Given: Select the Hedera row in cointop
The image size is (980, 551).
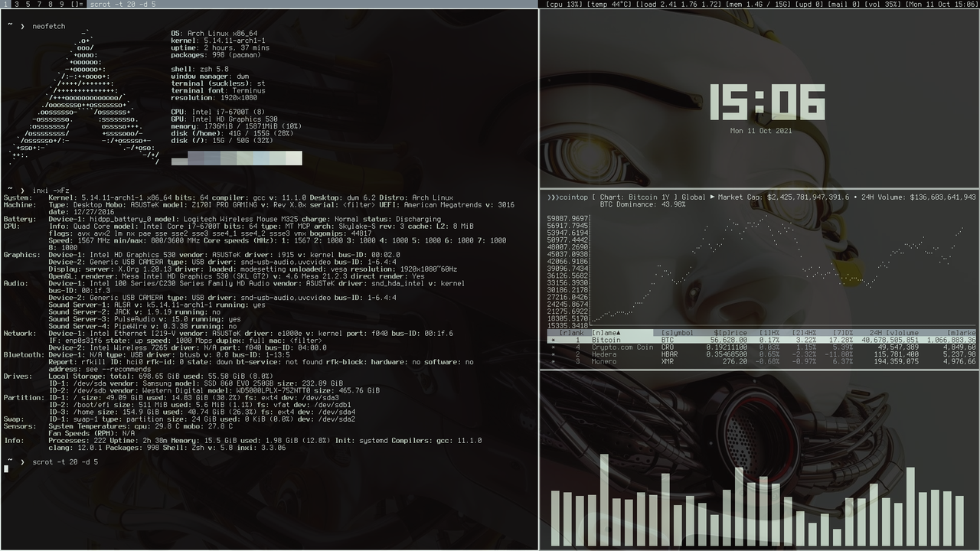Looking at the screenshot, I should 762,354.
